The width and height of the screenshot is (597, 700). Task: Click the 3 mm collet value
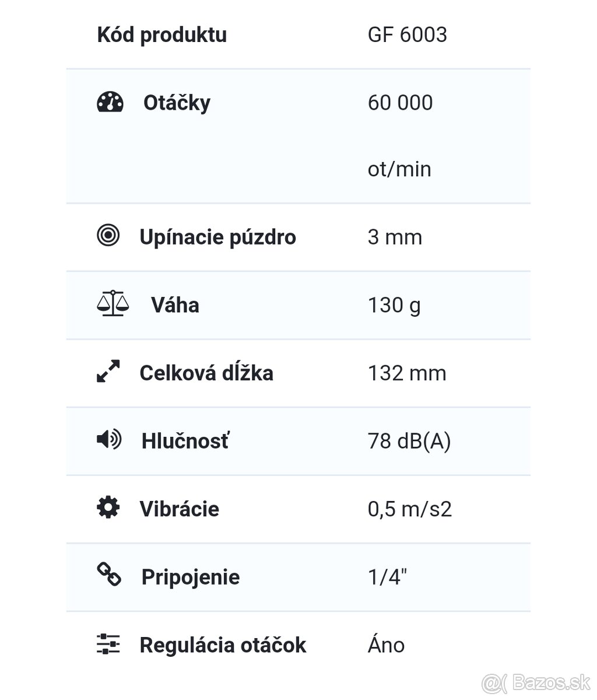point(395,237)
